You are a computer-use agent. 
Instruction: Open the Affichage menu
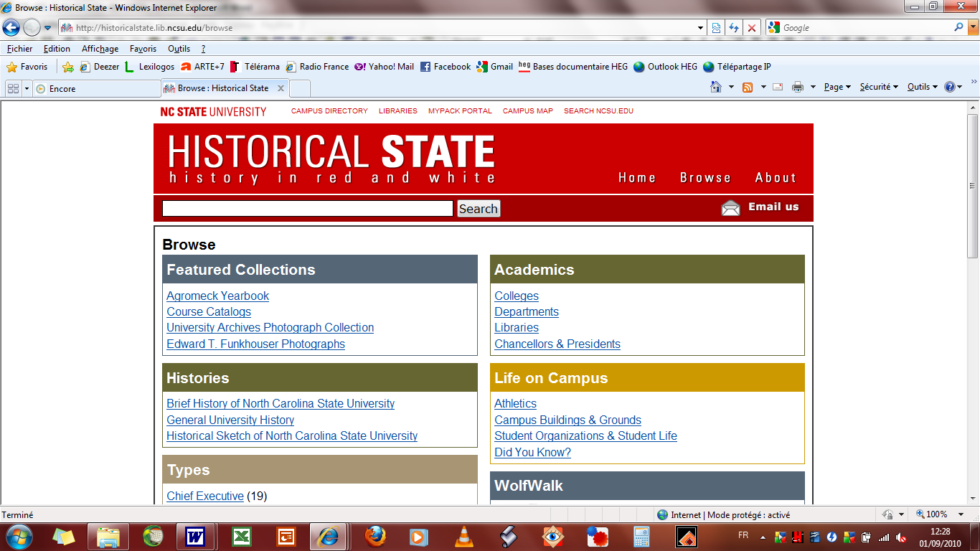100,49
